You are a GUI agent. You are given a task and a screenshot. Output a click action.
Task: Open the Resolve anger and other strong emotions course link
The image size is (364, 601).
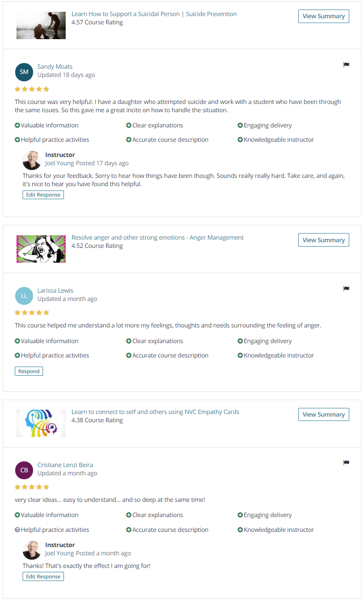click(157, 237)
